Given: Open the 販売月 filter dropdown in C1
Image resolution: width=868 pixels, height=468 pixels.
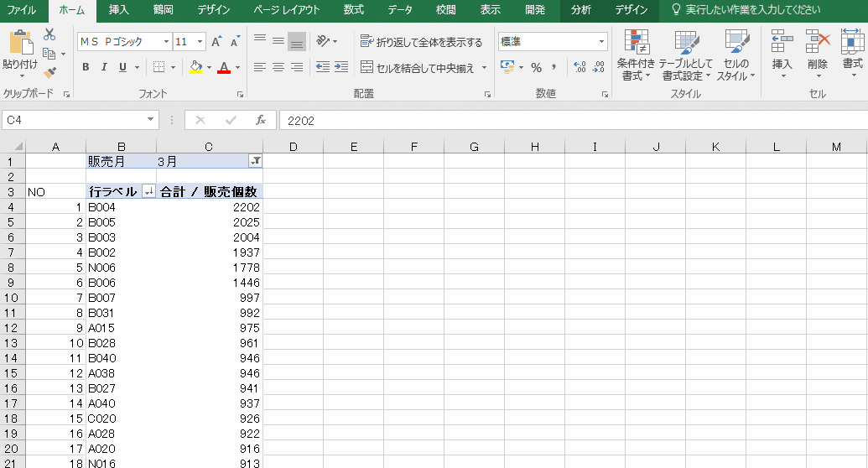Looking at the screenshot, I should click(x=256, y=160).
